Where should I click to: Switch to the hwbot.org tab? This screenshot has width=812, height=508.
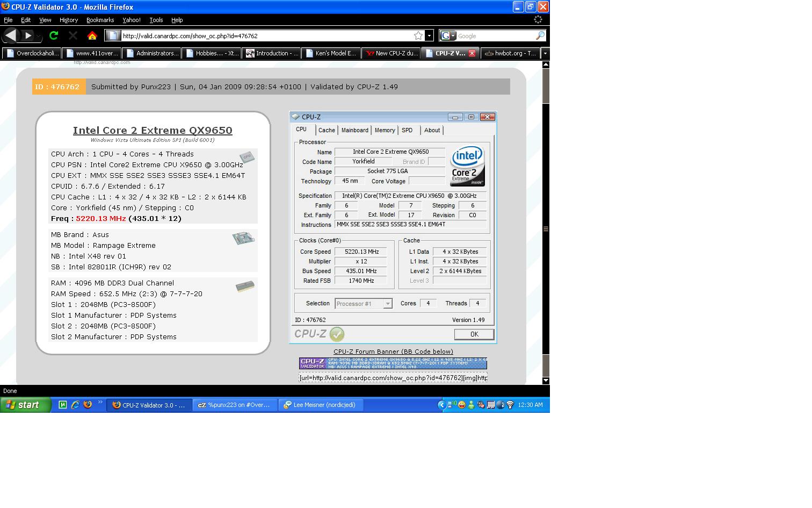pos(510,53)
